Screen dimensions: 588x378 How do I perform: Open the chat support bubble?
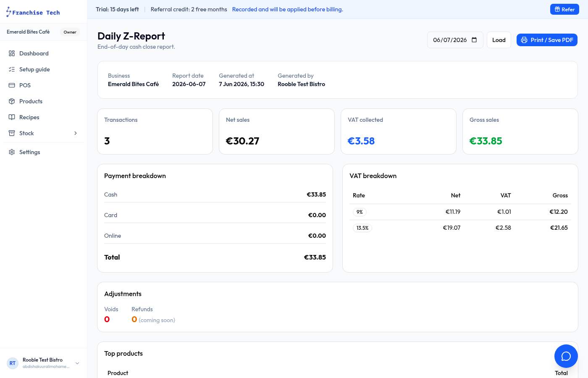pos(566,356)
